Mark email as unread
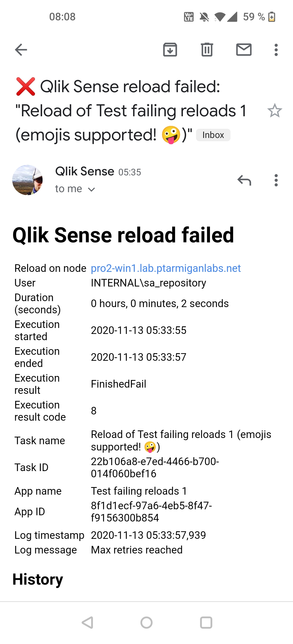The image size is (293, 644). click(x=244, y=50)
